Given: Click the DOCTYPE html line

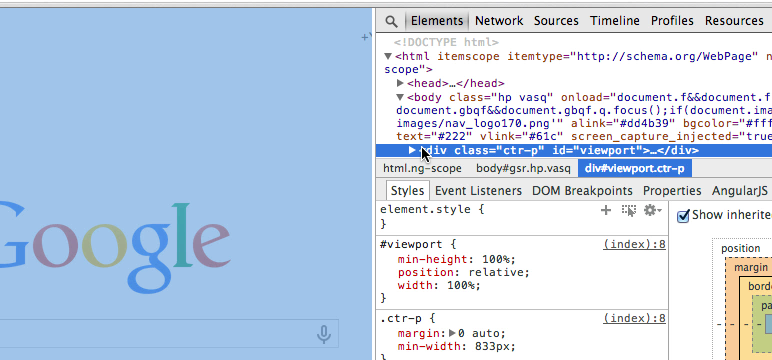Looking at the screenshot, I should (x=446, y=43).
